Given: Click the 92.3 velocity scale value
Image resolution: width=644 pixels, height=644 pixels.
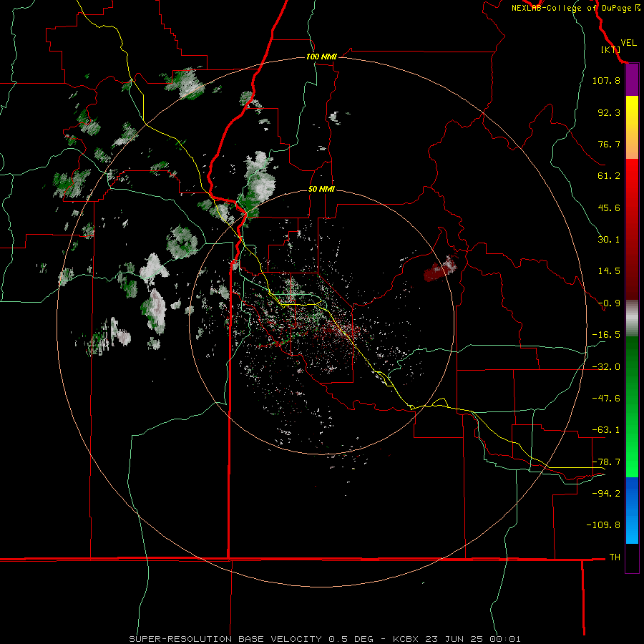Looking at the screenshot, I should (609, 112).
